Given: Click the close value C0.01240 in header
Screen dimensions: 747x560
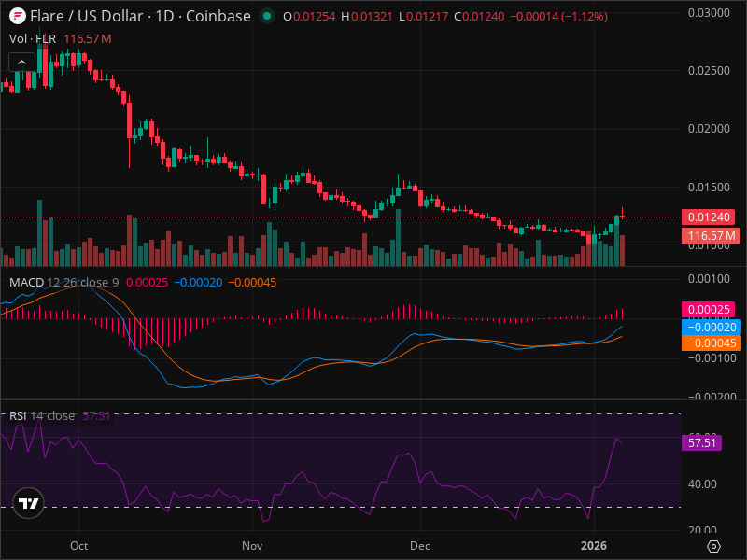Looking at the screenshot, I should tap(479, 16).
